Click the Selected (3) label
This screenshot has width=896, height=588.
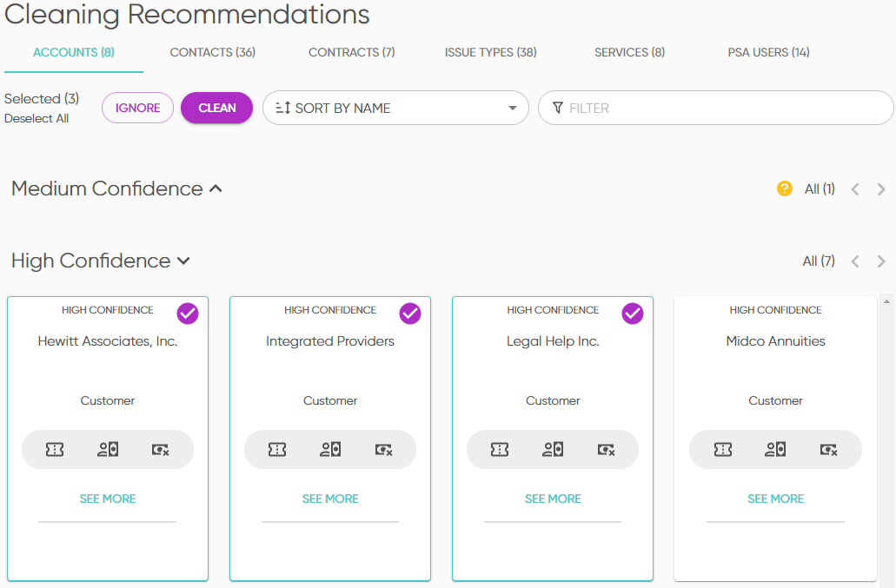[42, 98]
